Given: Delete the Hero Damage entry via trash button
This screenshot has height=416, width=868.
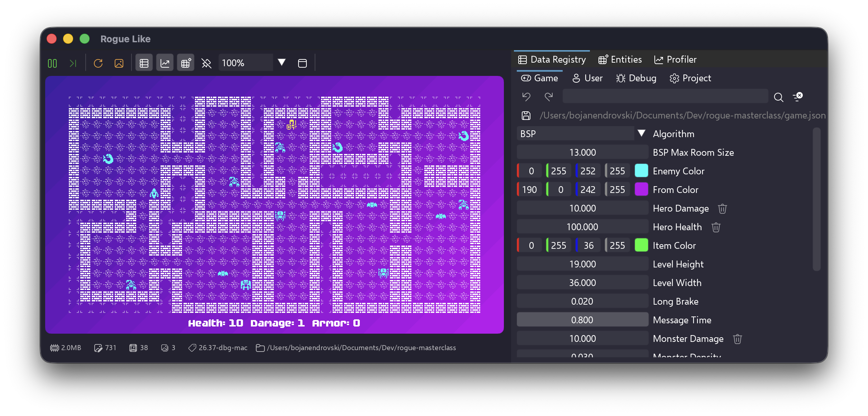Looking at the screenshot, I should pos(722,209).
